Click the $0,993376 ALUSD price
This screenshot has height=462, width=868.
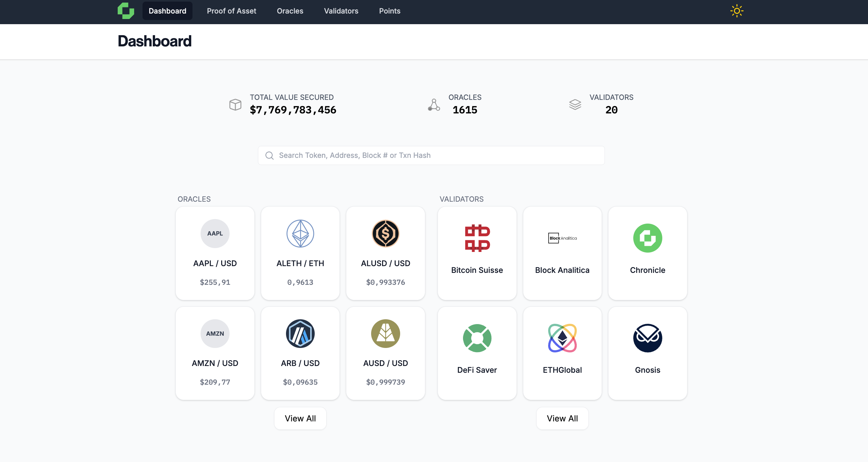(x=385, y=282)
